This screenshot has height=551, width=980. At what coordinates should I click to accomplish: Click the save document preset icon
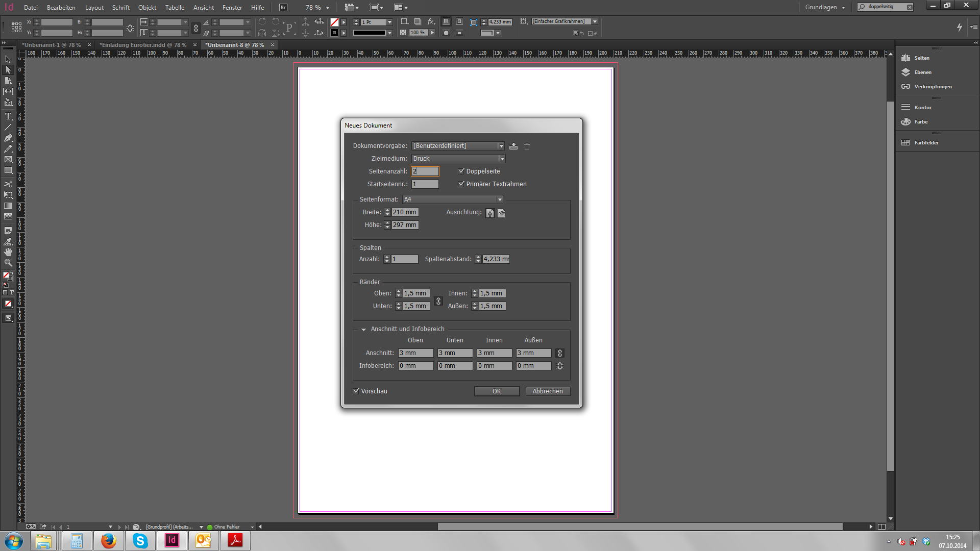(x=513, y=146)
